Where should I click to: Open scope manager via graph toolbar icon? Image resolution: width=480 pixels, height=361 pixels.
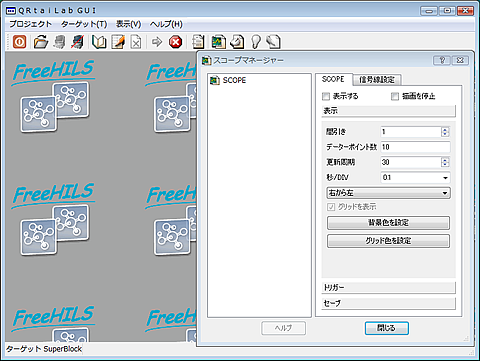click(218, 42)
